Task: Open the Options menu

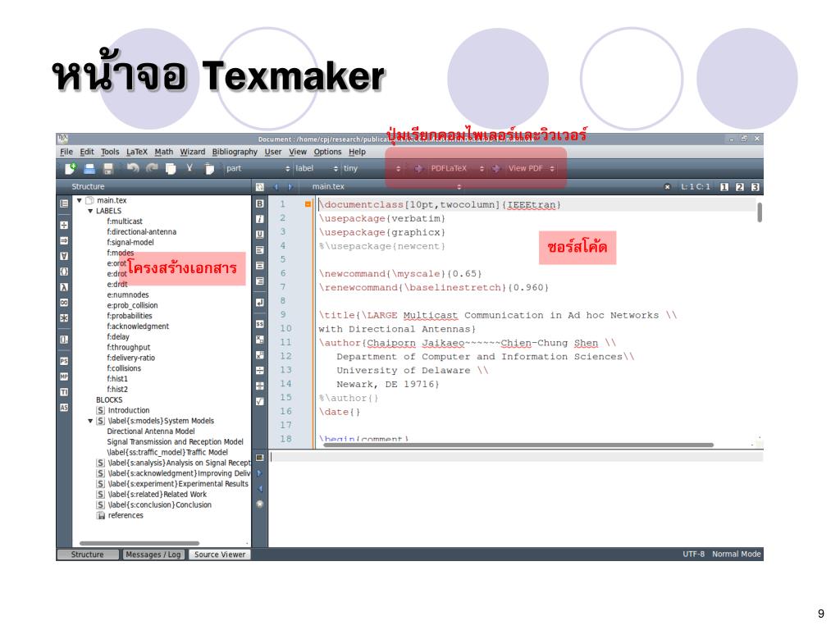Action: pyautogui.click(x=327, y=152)
